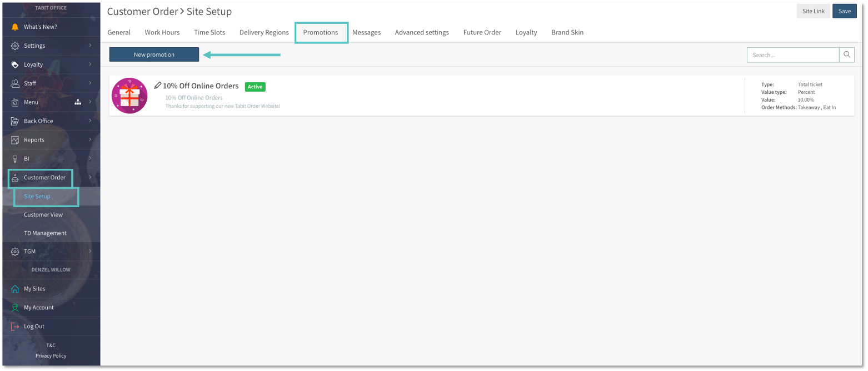The image size is (868, 371).
Task: Click into the promotions Search field
Action: tap(792, 55)
